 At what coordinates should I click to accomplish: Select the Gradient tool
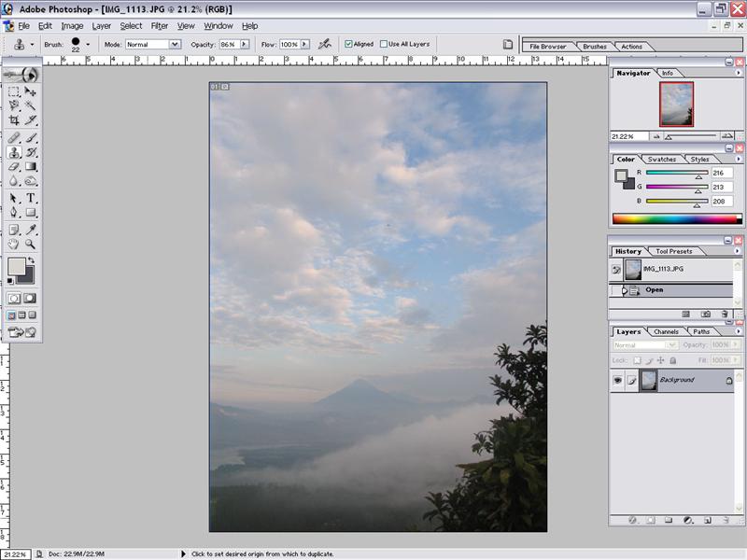[x=31, y=167]
